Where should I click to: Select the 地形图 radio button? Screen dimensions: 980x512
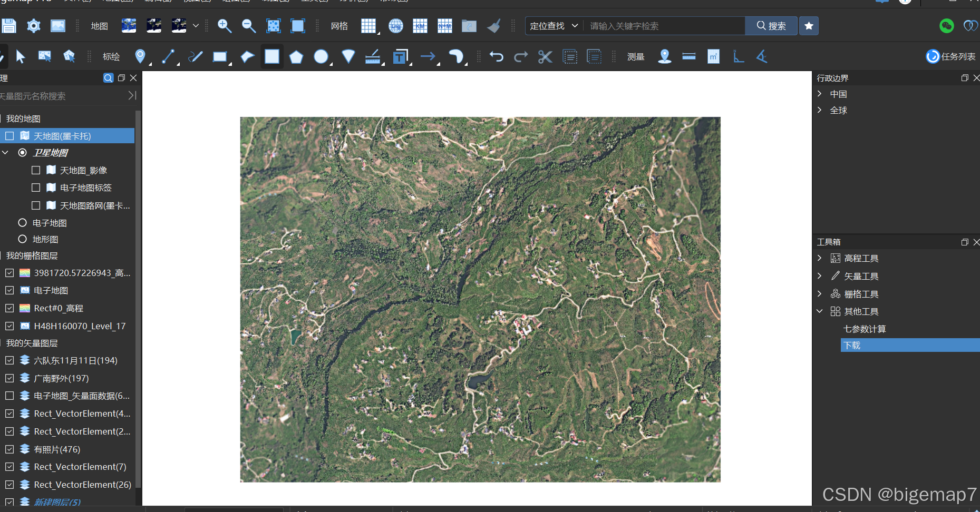(x=23, y=239)
